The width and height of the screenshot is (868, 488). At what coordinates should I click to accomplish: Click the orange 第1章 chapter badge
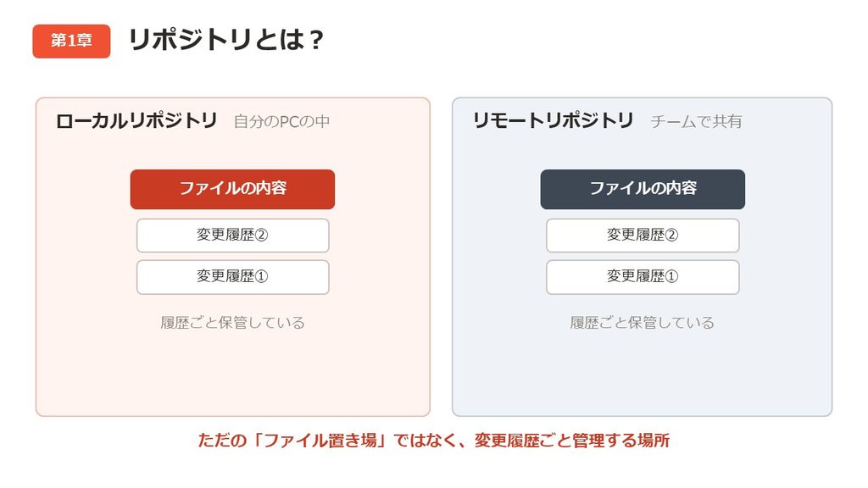(x=71, y=41)
